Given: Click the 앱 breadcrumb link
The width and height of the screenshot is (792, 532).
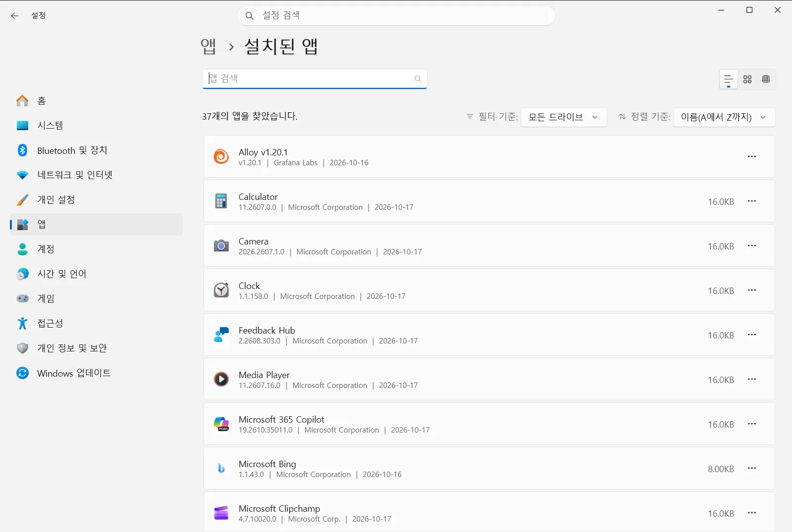Looking at the screenshot, I should (x=208, y=47).
